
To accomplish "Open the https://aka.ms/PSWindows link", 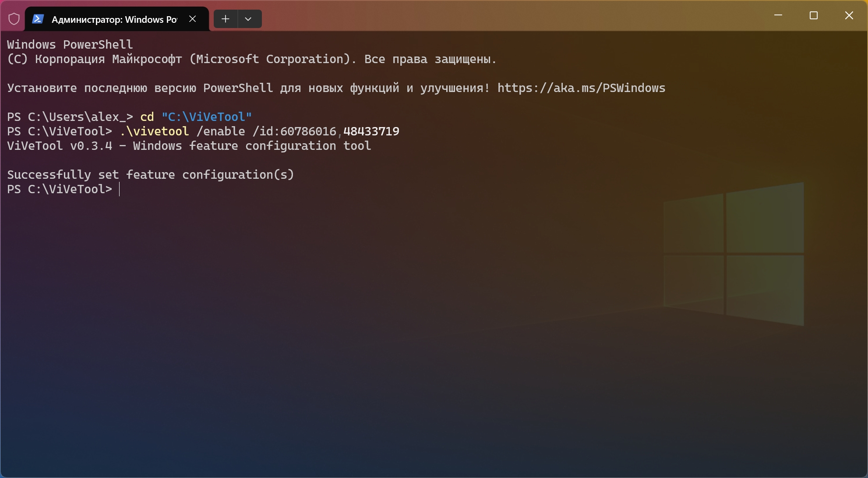I will point(581,88).
